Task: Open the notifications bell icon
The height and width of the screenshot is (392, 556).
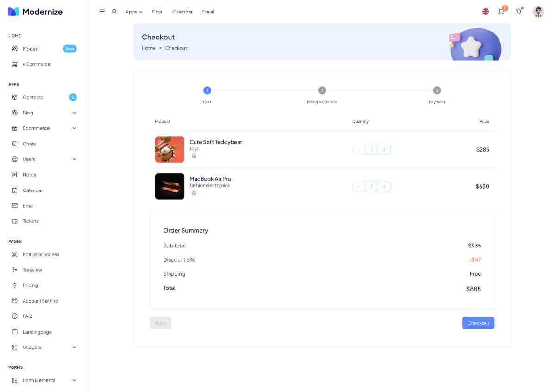Action: 519,12
